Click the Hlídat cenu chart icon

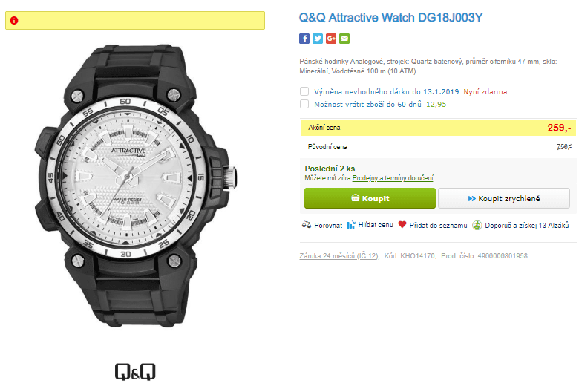(351, 225)
